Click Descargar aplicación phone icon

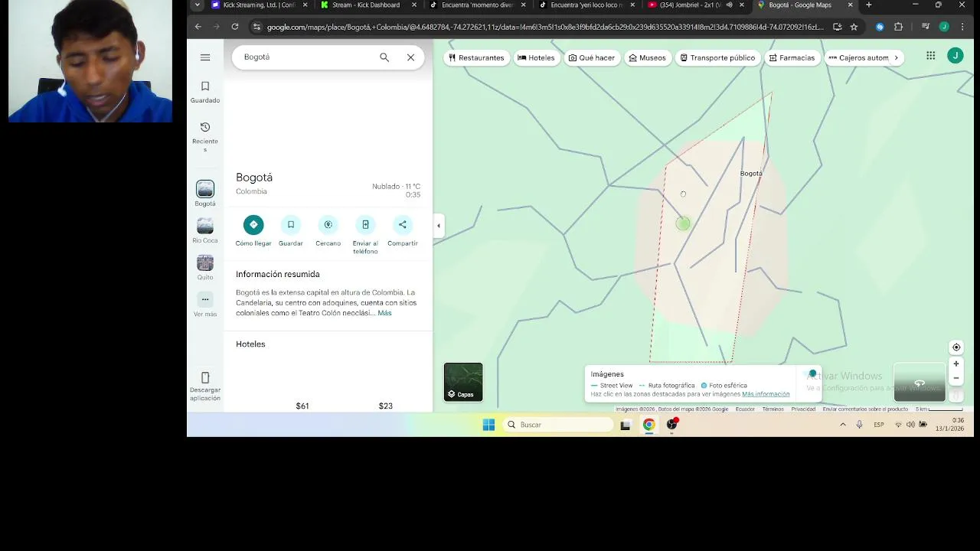point(205,378)
